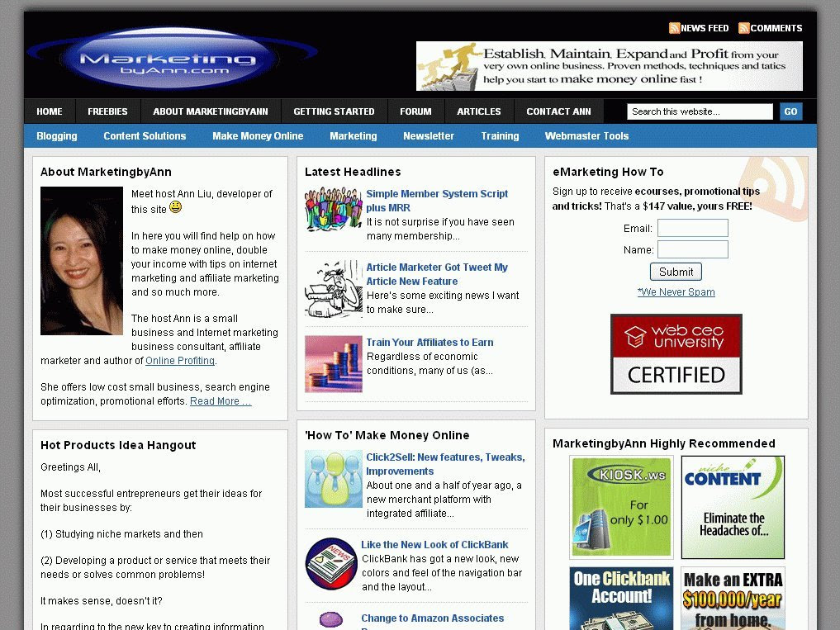Open the Content Solutions category
The height and width of the screenshot is (630, 840).
tap(145, 136)
